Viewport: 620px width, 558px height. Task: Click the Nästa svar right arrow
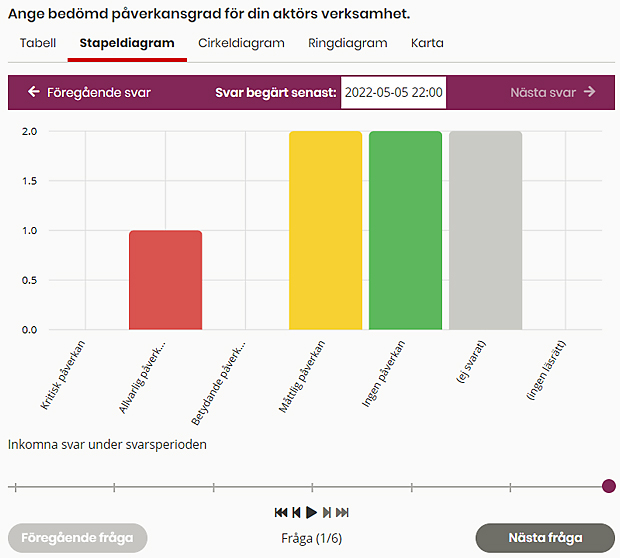click(x=590, y=92)
